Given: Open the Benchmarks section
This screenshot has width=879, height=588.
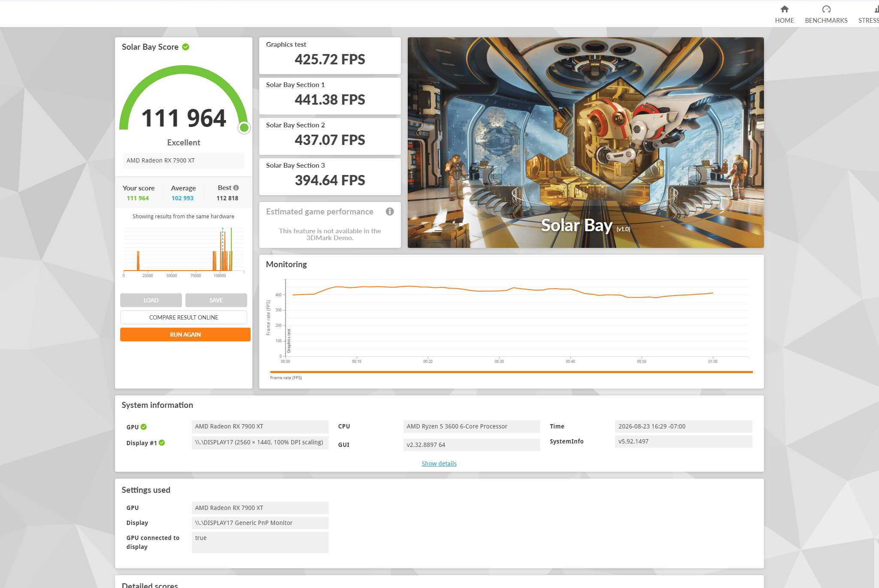Looking at the screenshot, I should [x=826, y=14].
